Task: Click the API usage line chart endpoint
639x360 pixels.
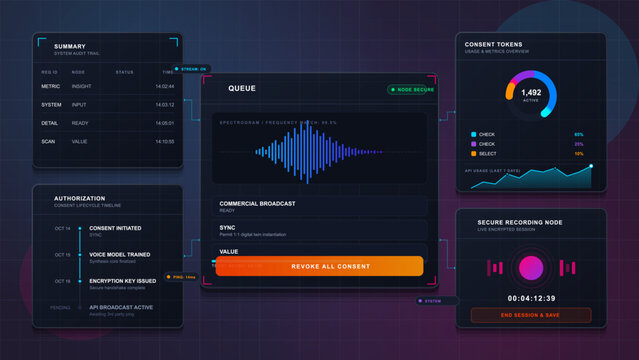Action: click(591, 166)
